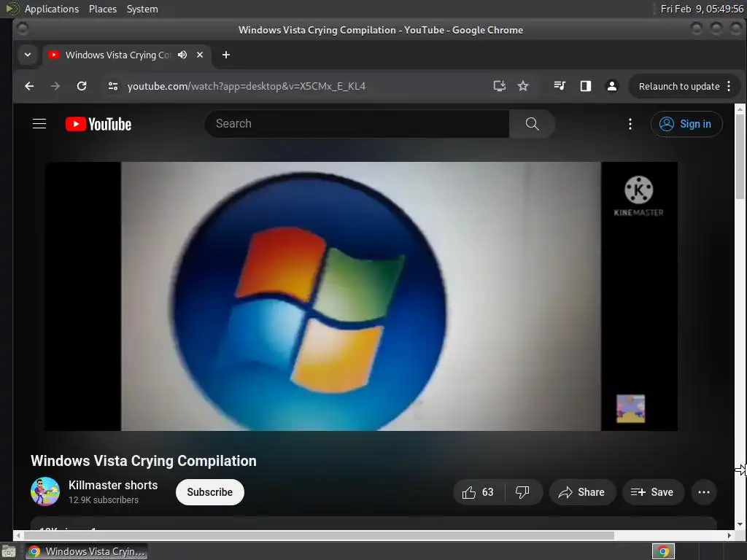The height and width of the screenshot is (560, 747).
Task: Share the video
Action: (x=581, y=492)
